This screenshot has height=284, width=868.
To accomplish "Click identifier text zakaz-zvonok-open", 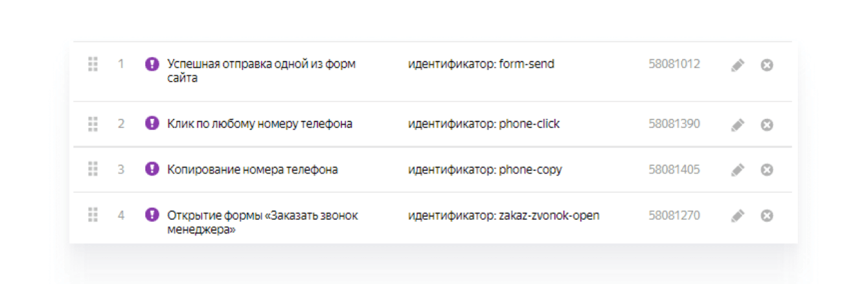I will pyautogui.click(x=549, y=215).
